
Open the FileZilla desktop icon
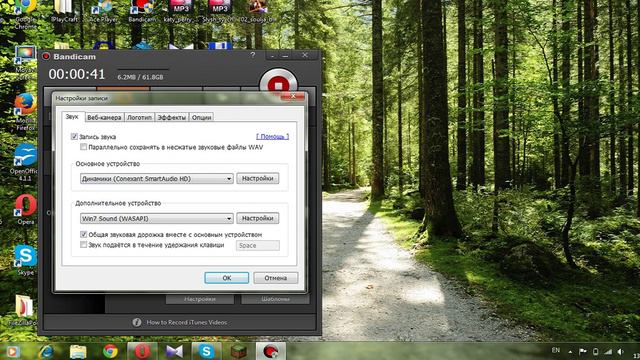(x=24, y=310)
